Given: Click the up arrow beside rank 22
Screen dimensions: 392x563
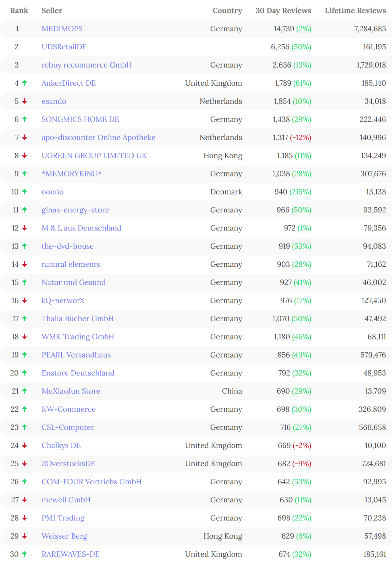Looking at the screenshot, I should [x=25, y=409].
